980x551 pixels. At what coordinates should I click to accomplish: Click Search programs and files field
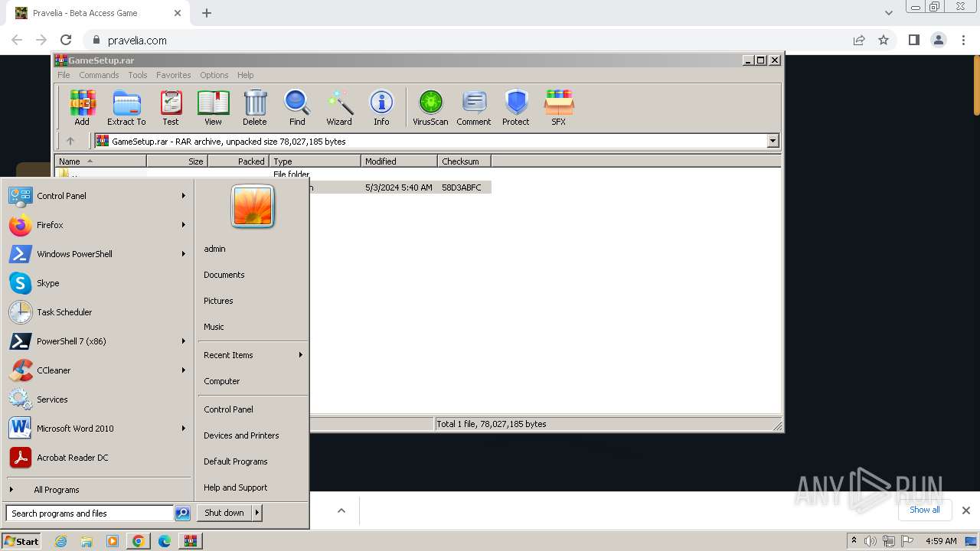pyautogui.click(x=90, y=514)
